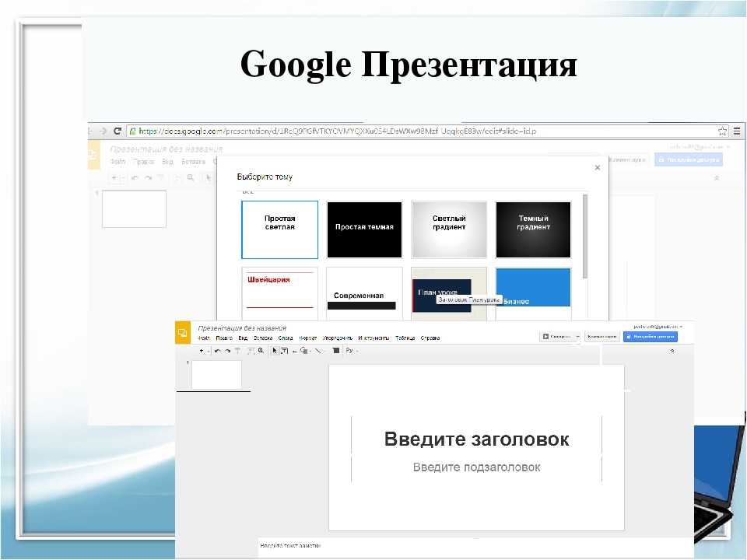Select the shape tool in toolbar
Viewport: 747px width, 560px height.
(302, 351)
